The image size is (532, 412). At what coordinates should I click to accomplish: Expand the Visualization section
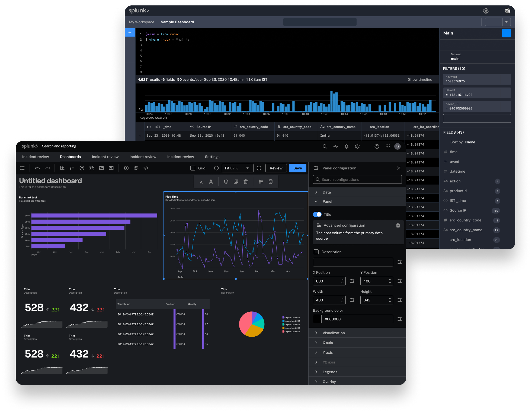[x=334, y=333]
